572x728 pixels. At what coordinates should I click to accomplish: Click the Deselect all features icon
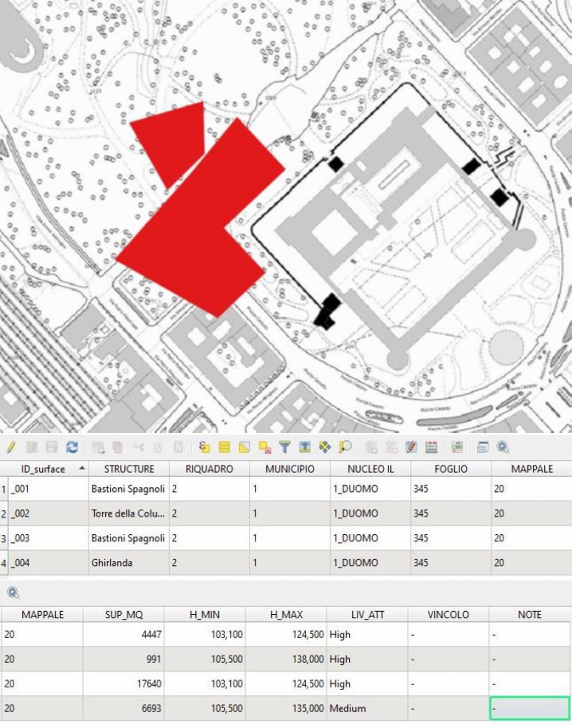[265, 447]
